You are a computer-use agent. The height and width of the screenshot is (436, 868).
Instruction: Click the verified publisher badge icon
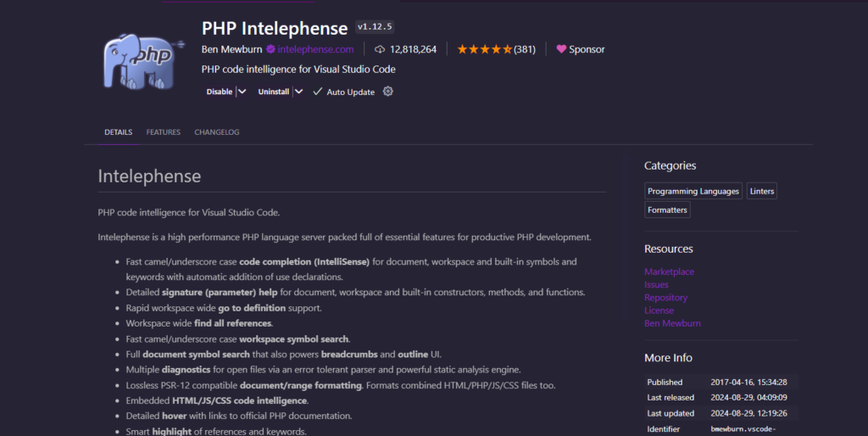tap(271, 49)
